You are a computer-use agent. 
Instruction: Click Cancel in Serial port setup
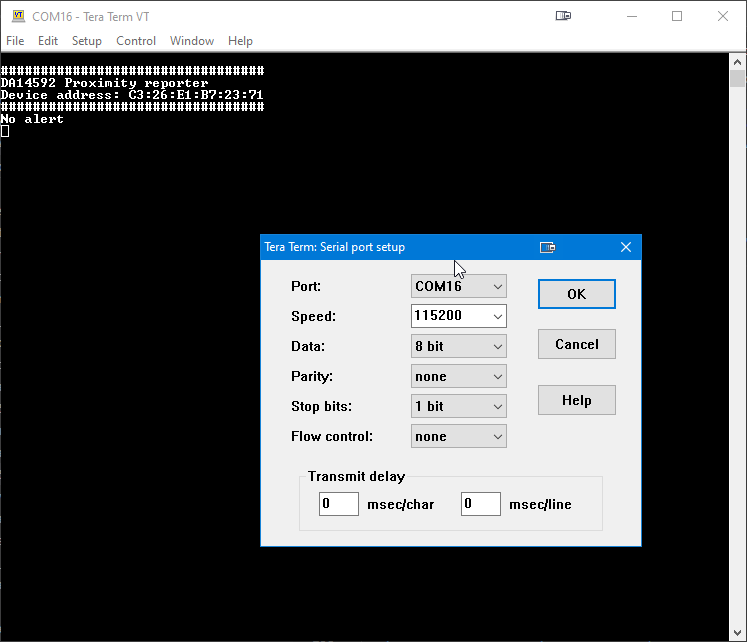(x=577, y=344)
